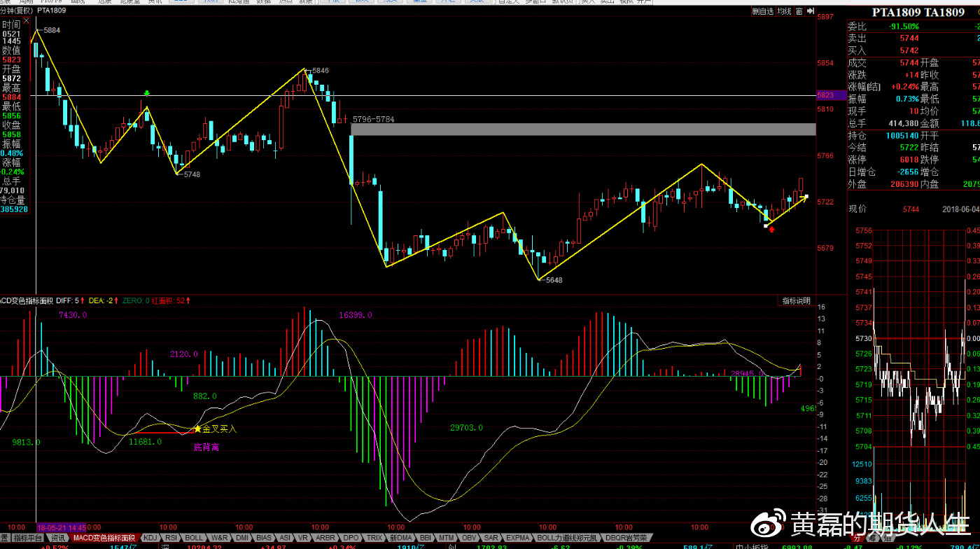
Task: Click the 分钟(复权) PTA1809 chart title
Action: (34, 11)
